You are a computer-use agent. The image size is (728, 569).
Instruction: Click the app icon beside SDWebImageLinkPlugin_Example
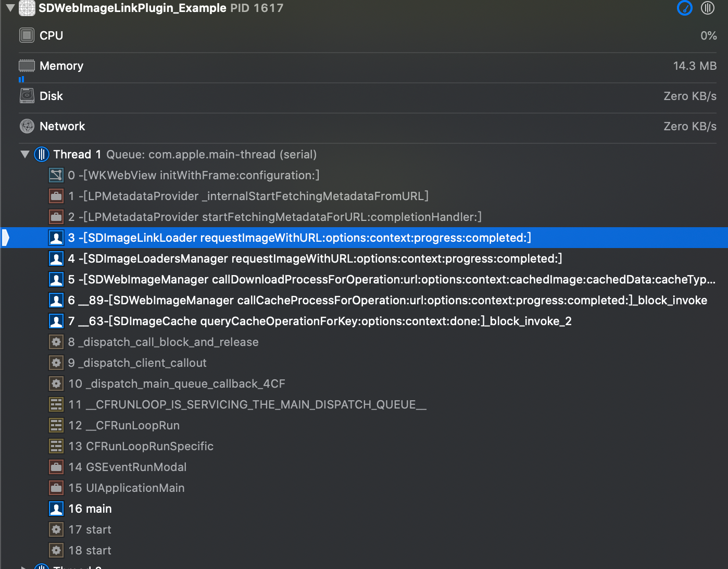tap(27, 8)
